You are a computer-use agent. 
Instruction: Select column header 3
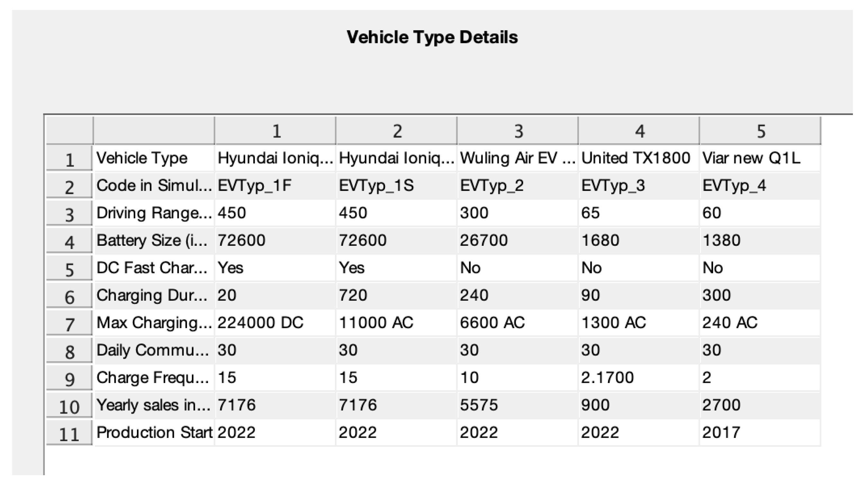(518, 131)
